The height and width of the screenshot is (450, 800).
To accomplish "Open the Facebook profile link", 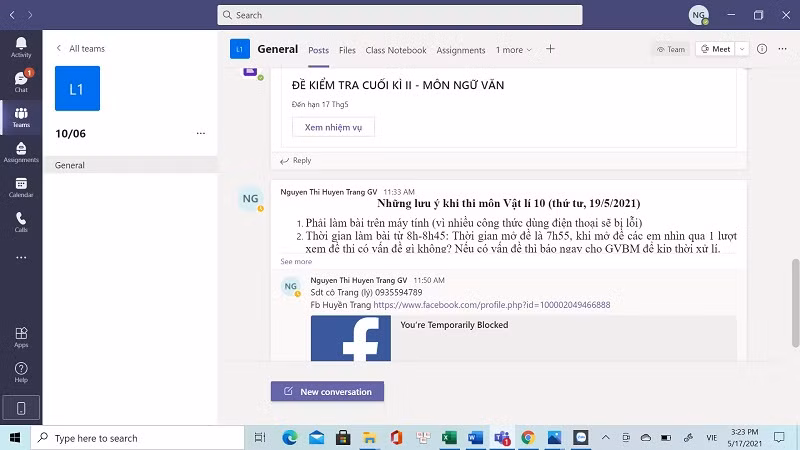I will click(491, 305).
